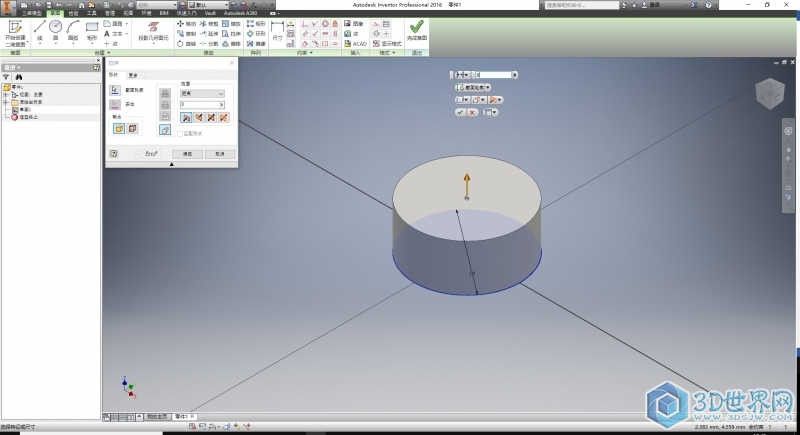Open the BIM ribbon tab
This screenshot has height=435, width=800.
pos(164,13)
